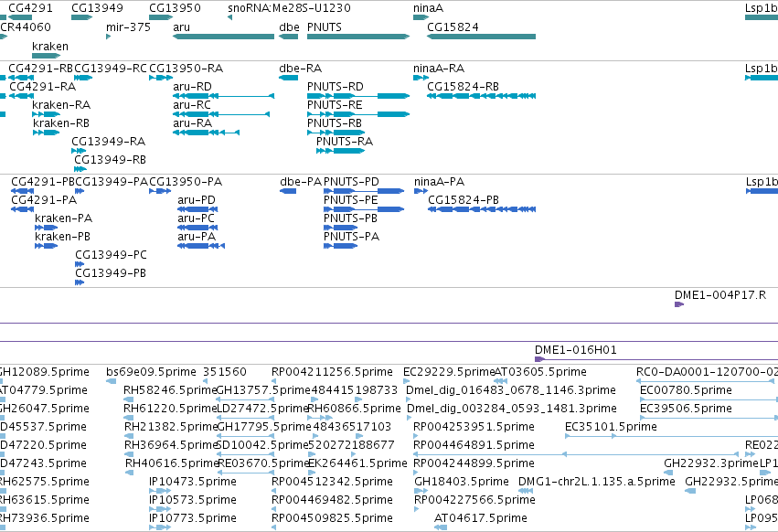Click protein CG13949-PB
Image resolution: width=778 pixels, height=532 pixels.
80,282
